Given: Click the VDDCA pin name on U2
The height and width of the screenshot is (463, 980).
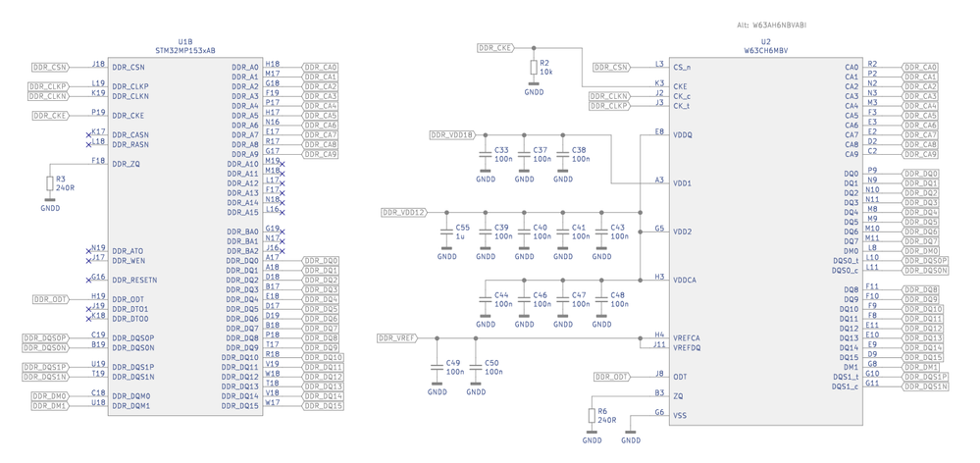Looking at the screenshot, I should 685,281.
